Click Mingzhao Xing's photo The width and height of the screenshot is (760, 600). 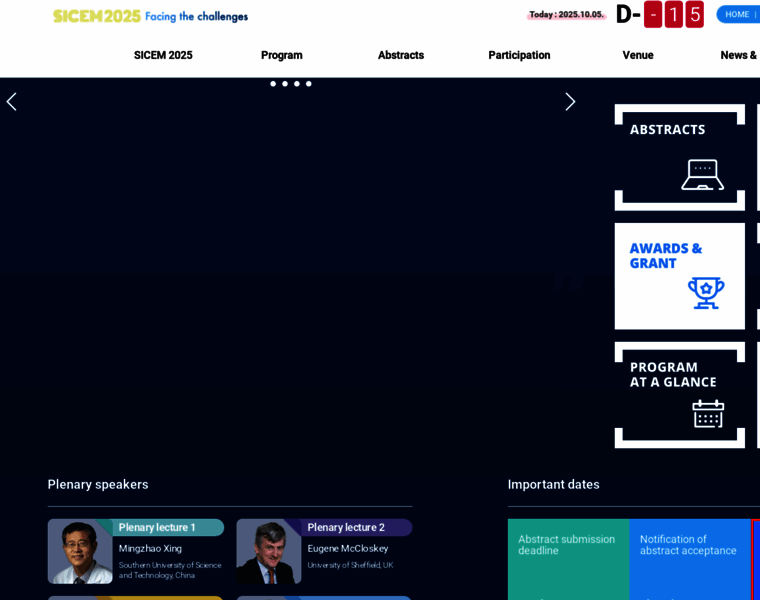click(x=80, y=552)
